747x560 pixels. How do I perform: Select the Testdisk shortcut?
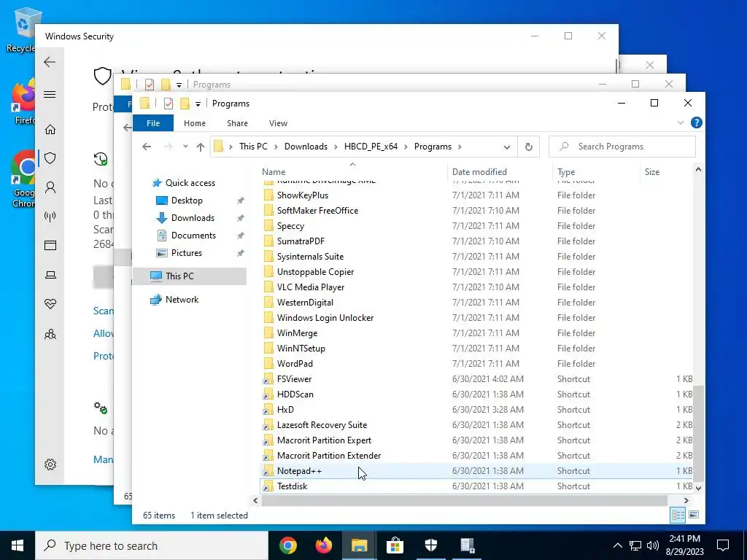pos(292,486)
